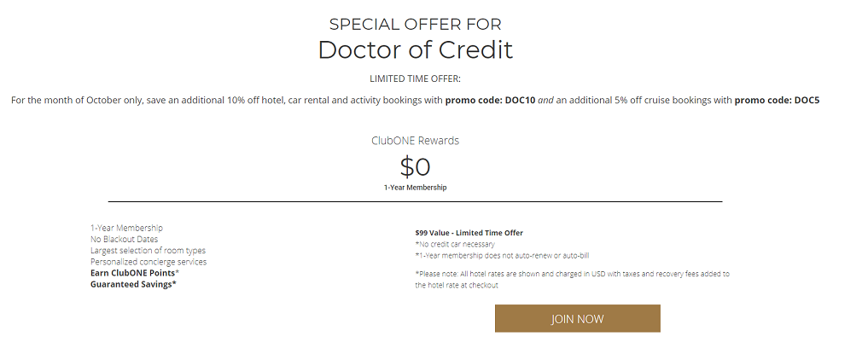The image size is (868, 342).
Task: Click the "No Blackout Dates" feature
Action: [x=125, y=240]
